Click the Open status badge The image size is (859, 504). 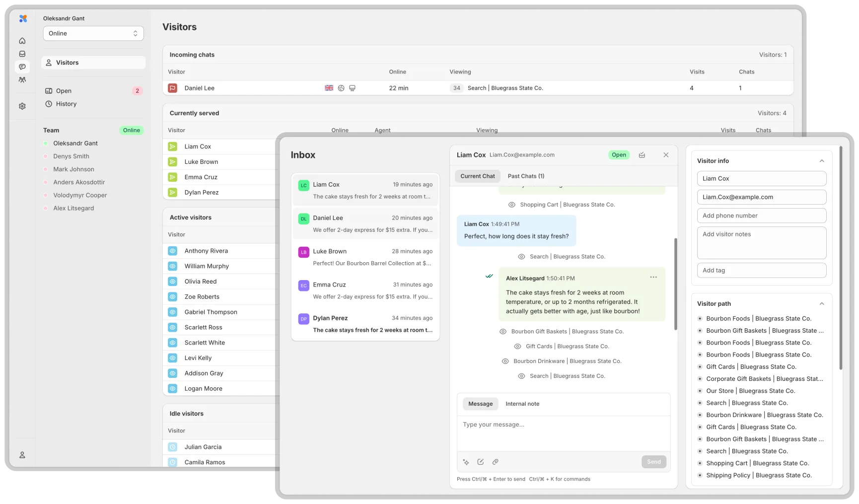pos(619,155)
